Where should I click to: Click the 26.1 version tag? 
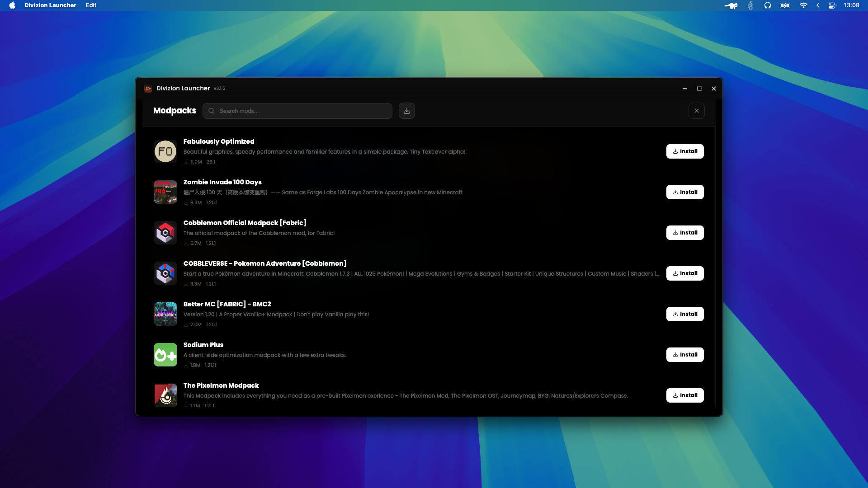211,162
